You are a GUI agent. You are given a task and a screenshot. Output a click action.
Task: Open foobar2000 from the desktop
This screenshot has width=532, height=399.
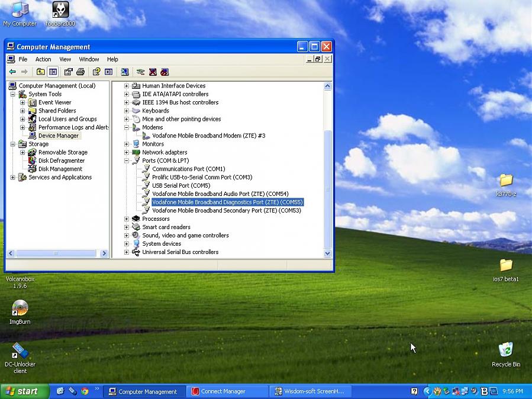(x=60, y=10)
